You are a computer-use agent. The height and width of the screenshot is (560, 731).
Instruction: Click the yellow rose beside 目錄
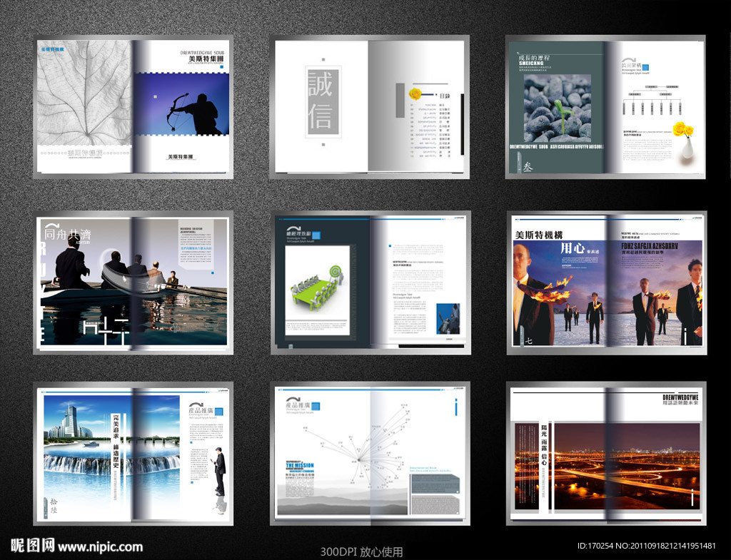pyautogui.click(x=415, y=93)
